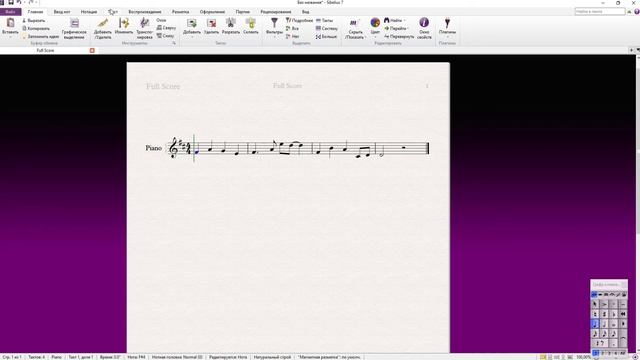Select quarter note value on the keypad
The width and height of the screenshot is (640, 360).
(x=595, y=324)
